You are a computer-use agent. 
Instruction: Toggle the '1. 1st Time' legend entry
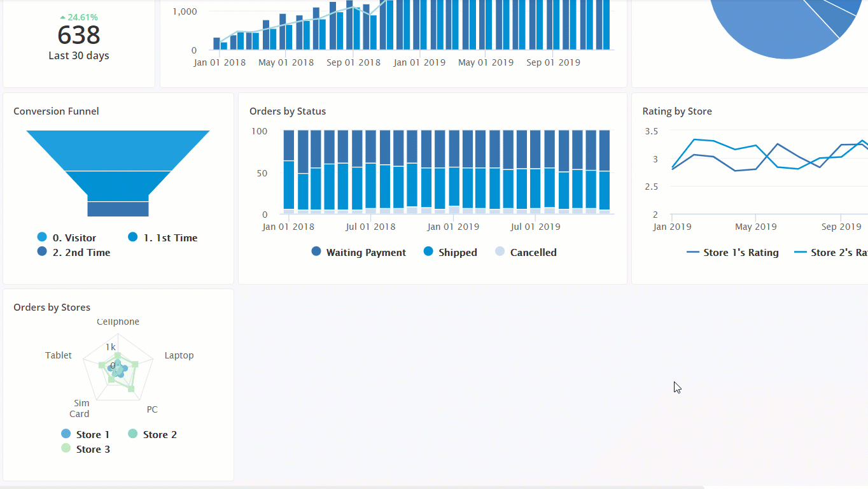[x=133, y=237]
